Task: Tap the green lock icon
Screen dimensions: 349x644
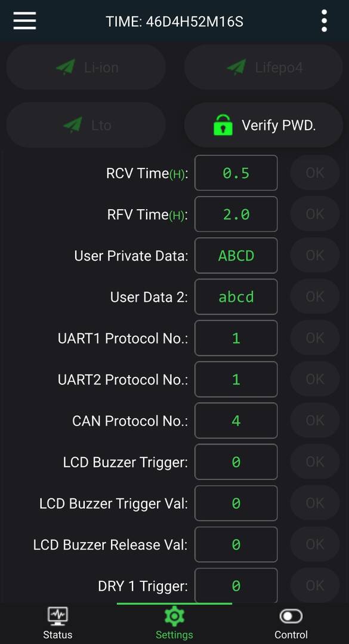Action: 223,125
